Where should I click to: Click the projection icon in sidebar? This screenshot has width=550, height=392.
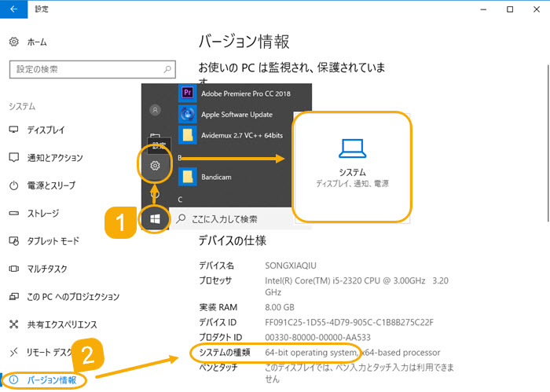[x=13, y=297]
